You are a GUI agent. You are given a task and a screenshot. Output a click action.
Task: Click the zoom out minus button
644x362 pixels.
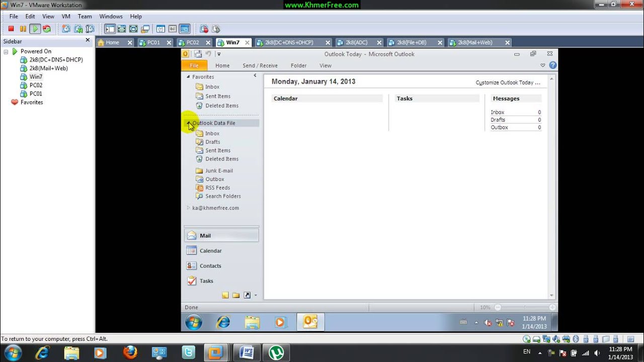coord(498,307)
